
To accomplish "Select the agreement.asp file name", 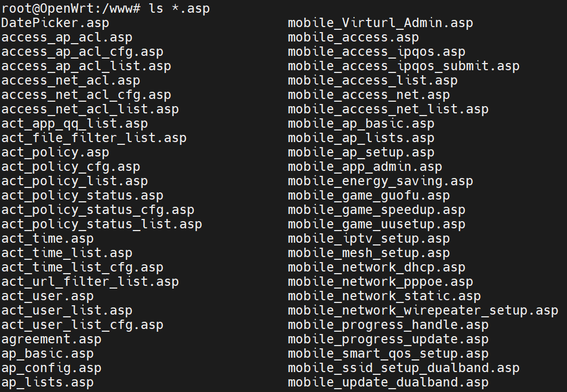I will 51,339.
